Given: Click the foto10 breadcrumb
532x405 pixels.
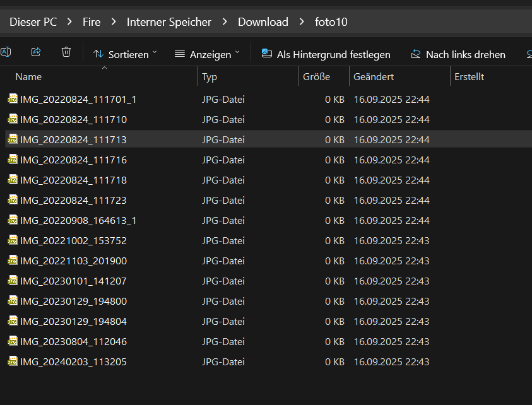Looking at the screenshot, I should coord(331,22).
